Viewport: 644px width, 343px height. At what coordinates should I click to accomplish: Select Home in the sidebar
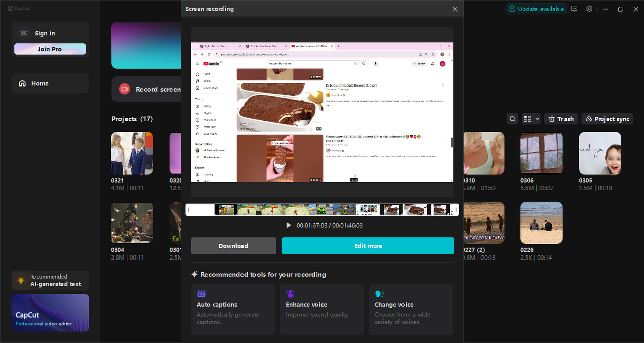click(x=50, y=83)
